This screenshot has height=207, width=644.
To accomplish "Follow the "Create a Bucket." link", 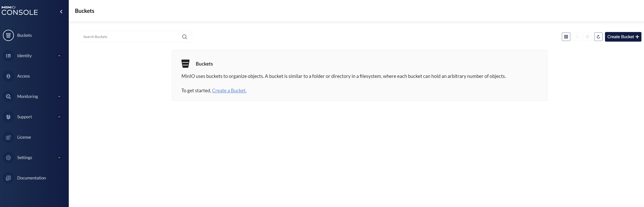I will [229, 90].
